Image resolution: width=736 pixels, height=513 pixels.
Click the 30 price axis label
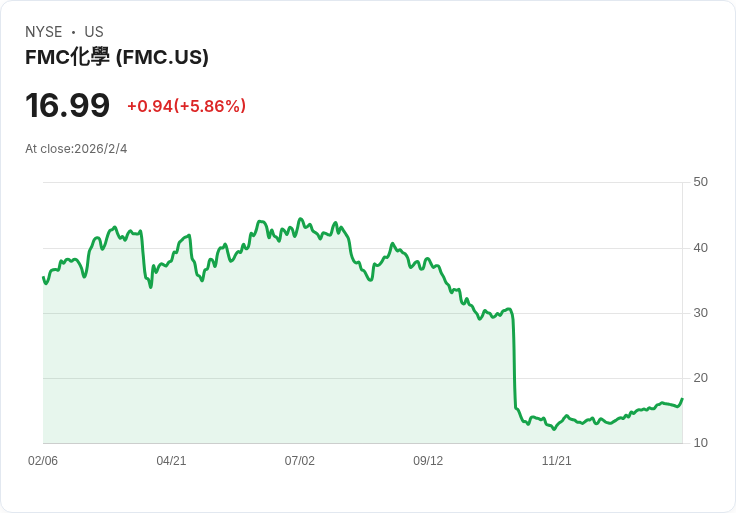[x=700, y=313]
